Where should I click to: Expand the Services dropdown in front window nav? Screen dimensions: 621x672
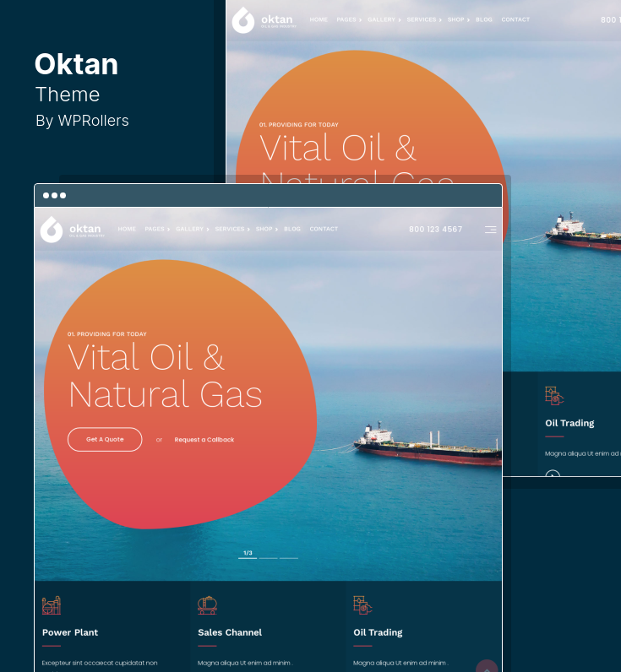[232, 230]
